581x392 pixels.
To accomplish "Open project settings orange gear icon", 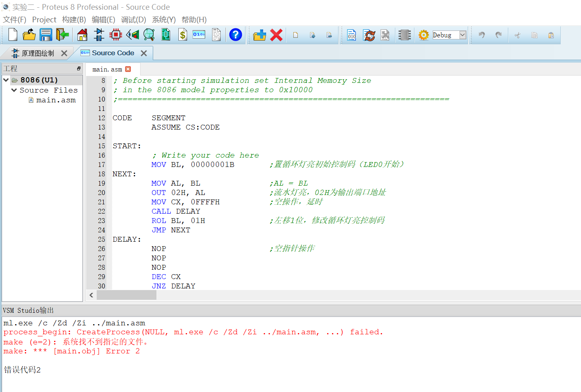I will pos(424,35).
